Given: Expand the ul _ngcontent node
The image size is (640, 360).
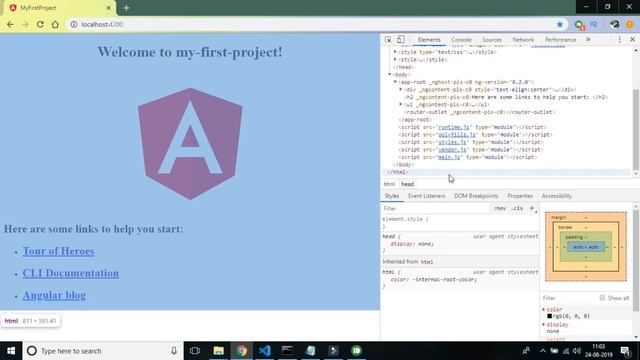Looking at the screenshot, I should tap(400, 104).
